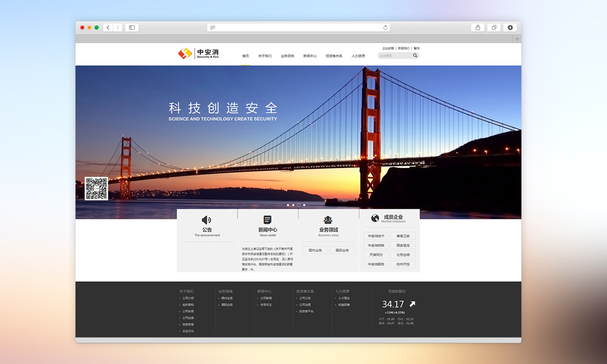Viewport: 607px width, 364px height.
Task: Click the 成员企业 globe icon
Action: [376, 218]
